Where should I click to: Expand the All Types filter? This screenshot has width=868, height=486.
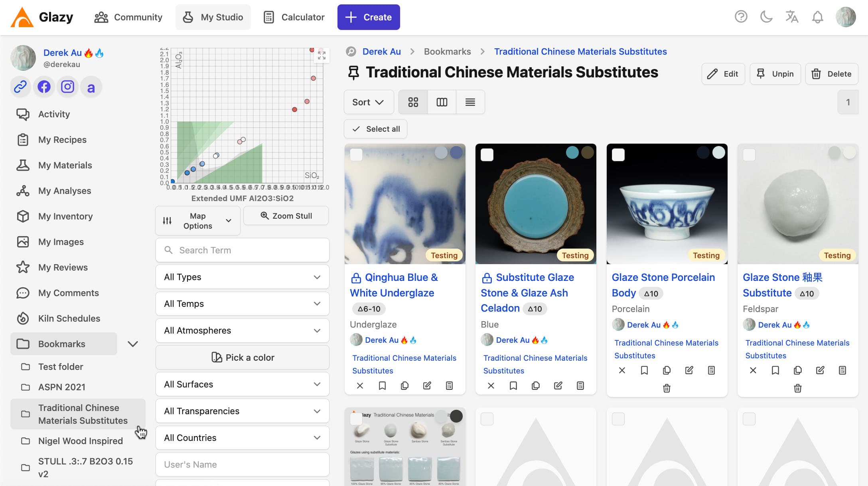[x=242, y=277]
